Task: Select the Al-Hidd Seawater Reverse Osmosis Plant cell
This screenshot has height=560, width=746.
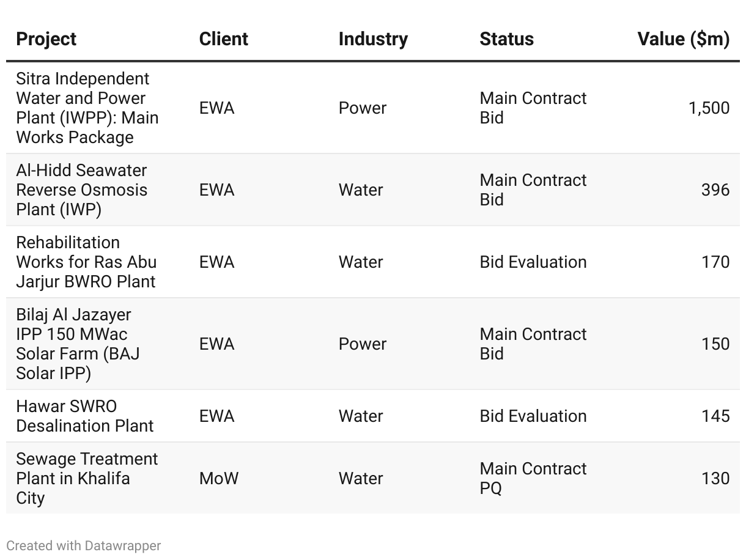Action: [82, 190]
